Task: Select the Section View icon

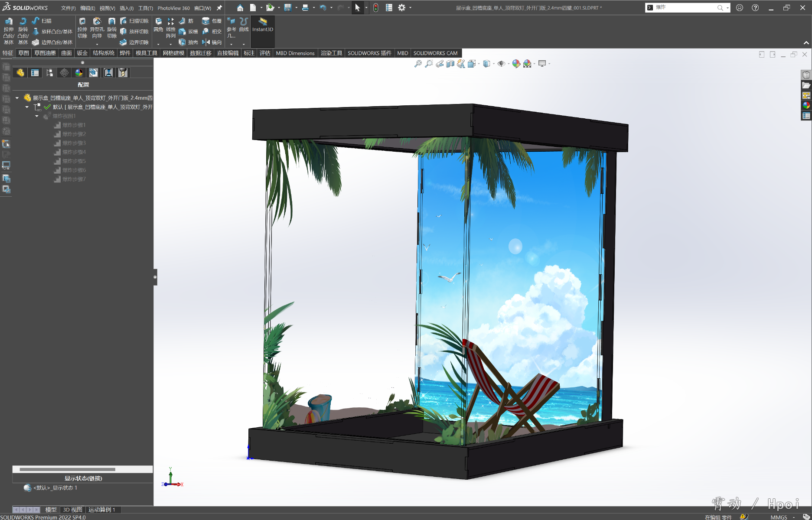Action: [x=450, y=64]
